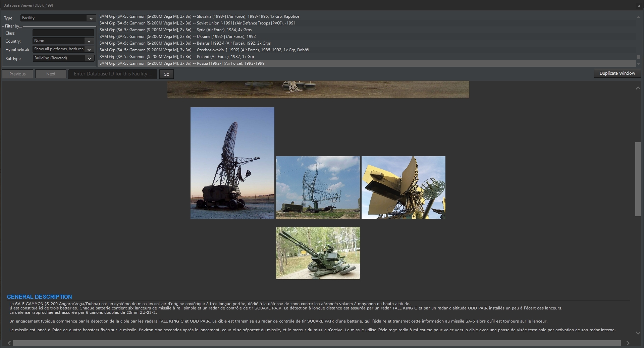Select the Poland (Air Force) 1987 entry
The image size is (644, 348).
[367, 57]
